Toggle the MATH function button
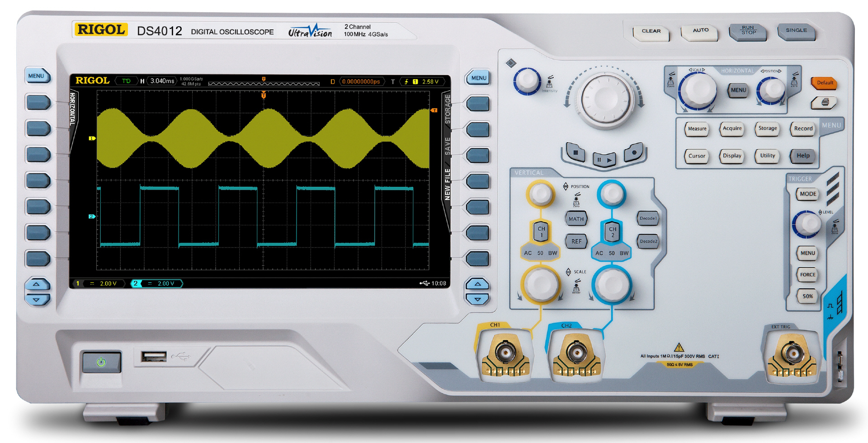Image resolution: width=868 pixels, height=443 pixels. pos(576,219)
